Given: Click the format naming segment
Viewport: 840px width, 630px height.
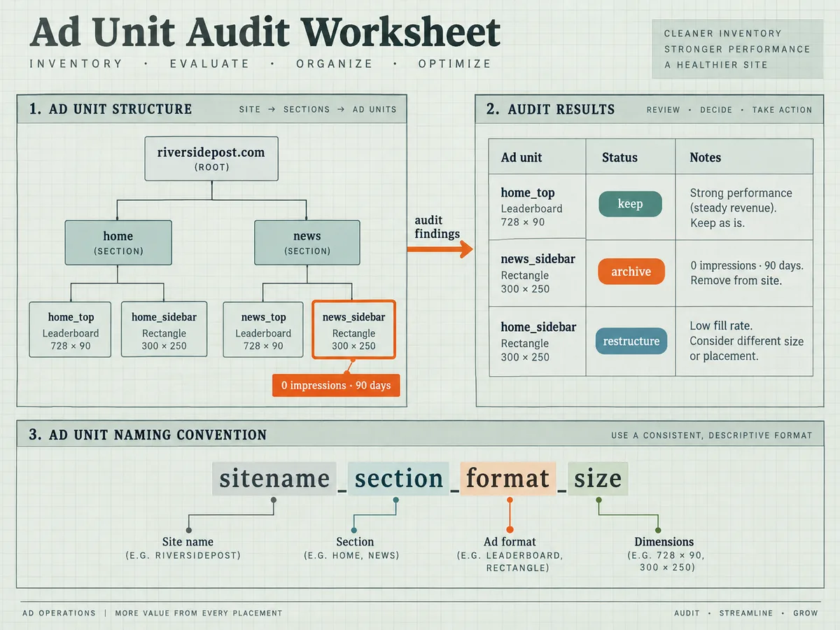Looking at the screenshot, I should (x=508, y=478).
